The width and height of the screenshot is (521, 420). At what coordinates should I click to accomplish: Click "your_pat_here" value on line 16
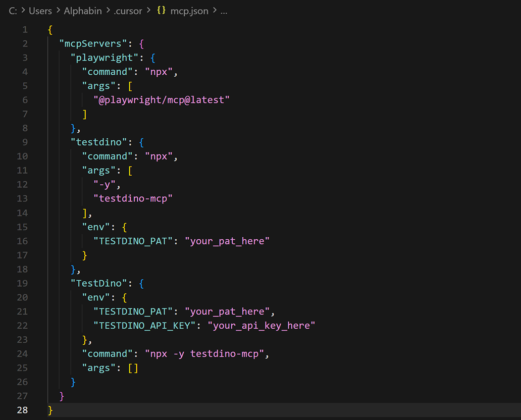[x=227, y=241]
